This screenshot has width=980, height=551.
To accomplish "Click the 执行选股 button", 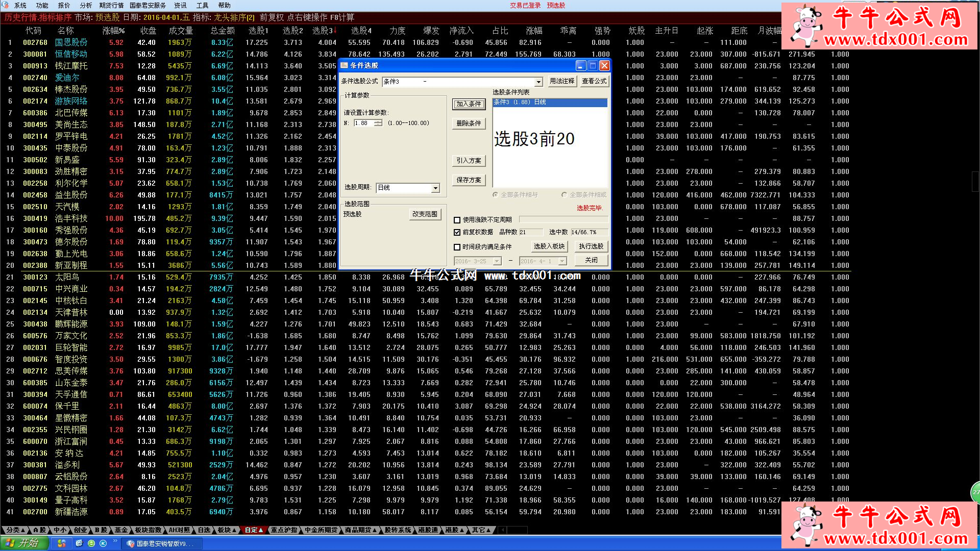I will tap(591, 246).
